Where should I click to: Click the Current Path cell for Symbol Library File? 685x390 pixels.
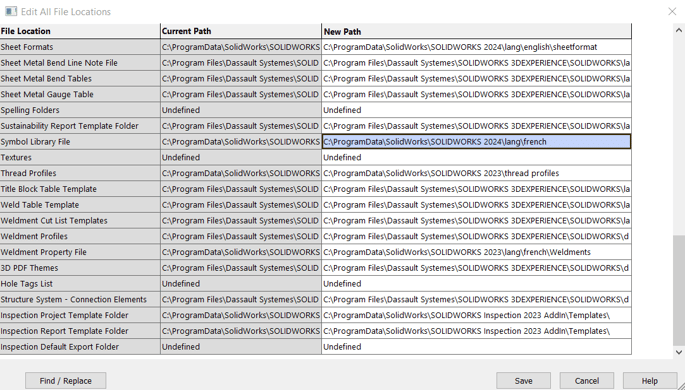point(241,142)
